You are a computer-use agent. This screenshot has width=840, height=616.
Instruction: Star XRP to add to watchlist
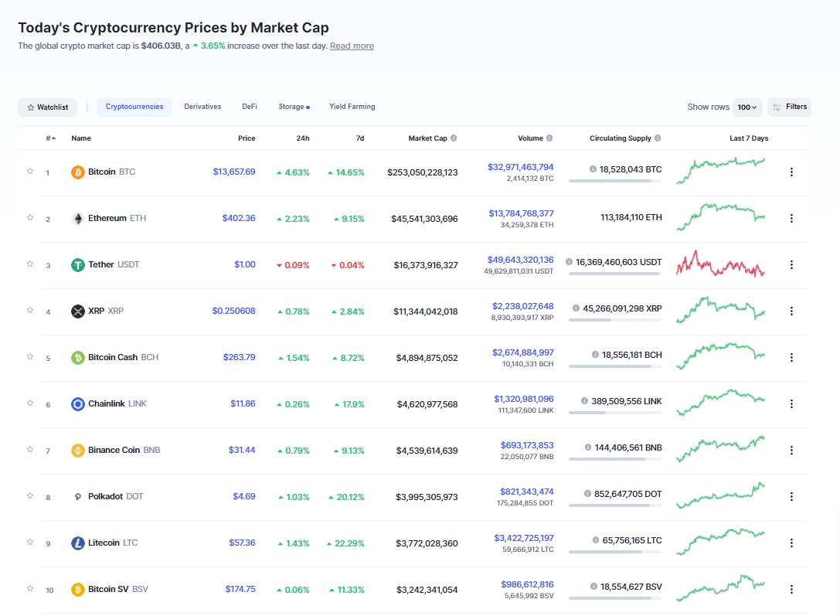point(30,310)
